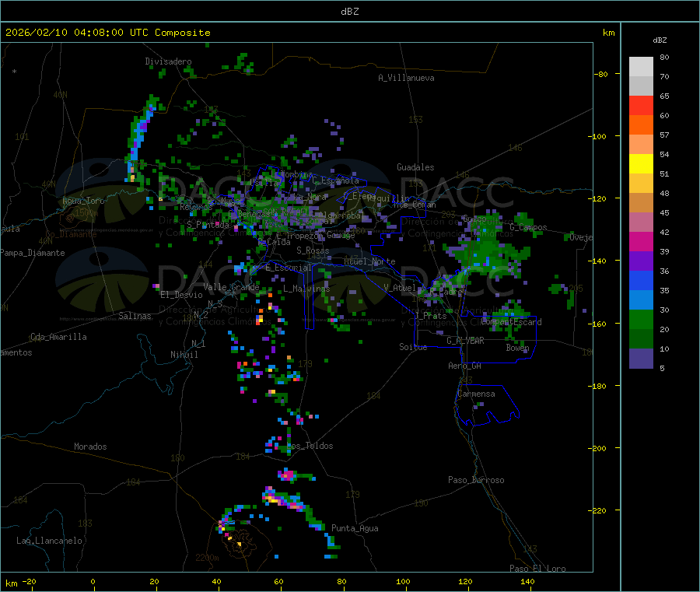
Task: Click the Aero_GA label
Action: 465,366
